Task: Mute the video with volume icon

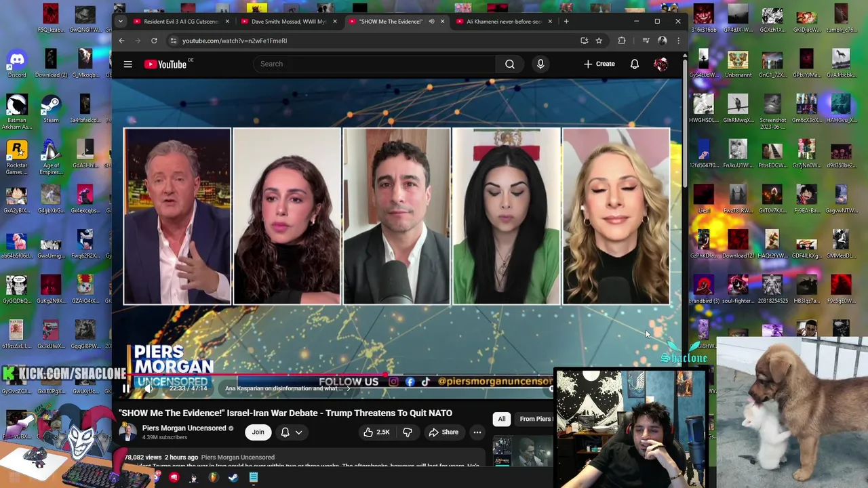Action: point(149,388)
